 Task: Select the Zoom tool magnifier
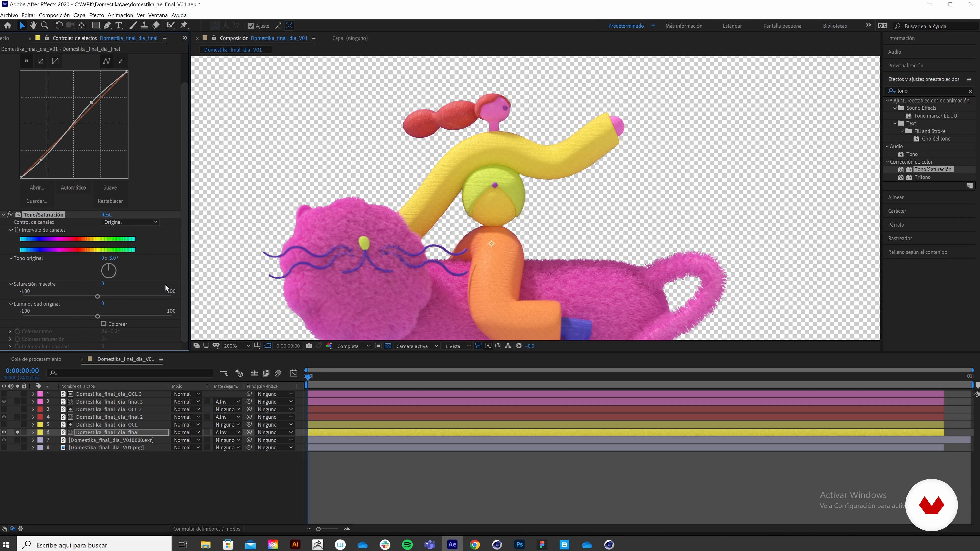(44, 26)
